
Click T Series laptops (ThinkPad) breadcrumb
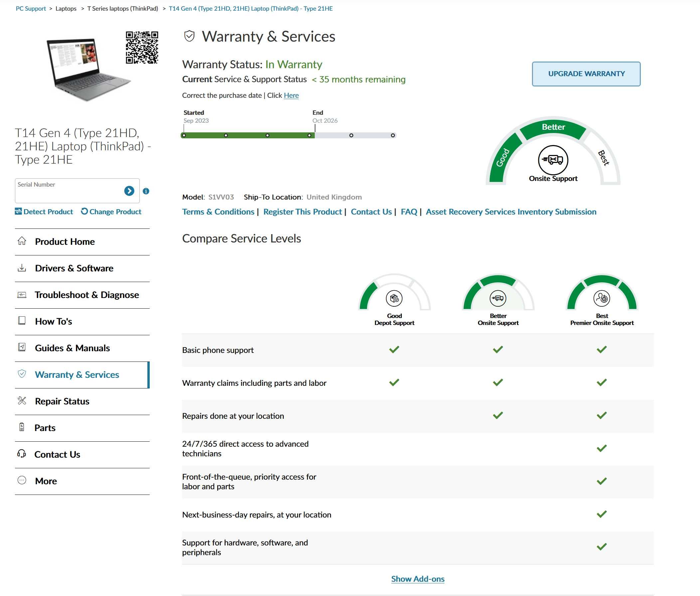click(x=123, y=9)
